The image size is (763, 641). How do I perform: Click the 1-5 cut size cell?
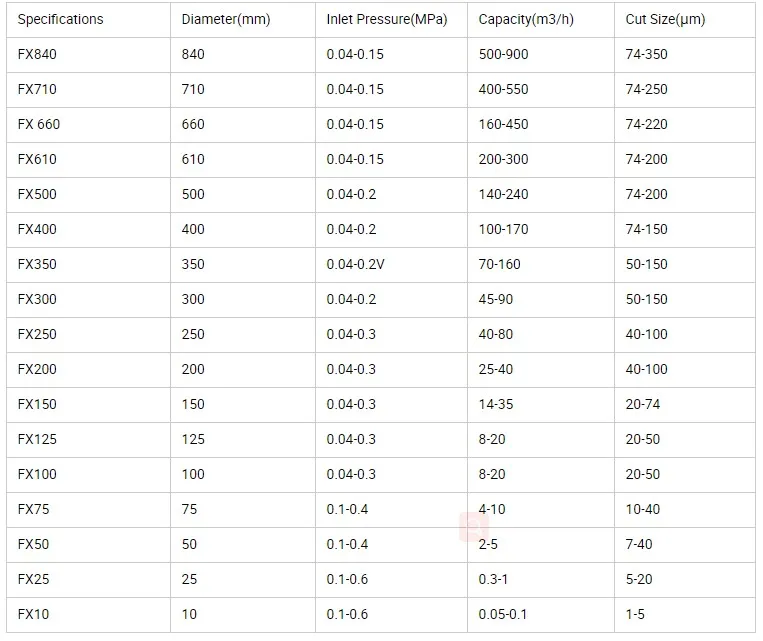(637, 614)
